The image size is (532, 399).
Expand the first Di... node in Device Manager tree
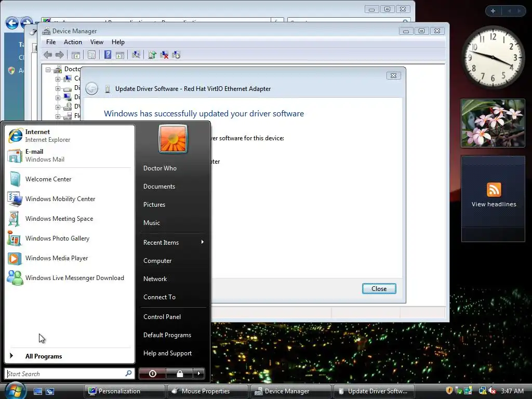(x=58, y=88)
